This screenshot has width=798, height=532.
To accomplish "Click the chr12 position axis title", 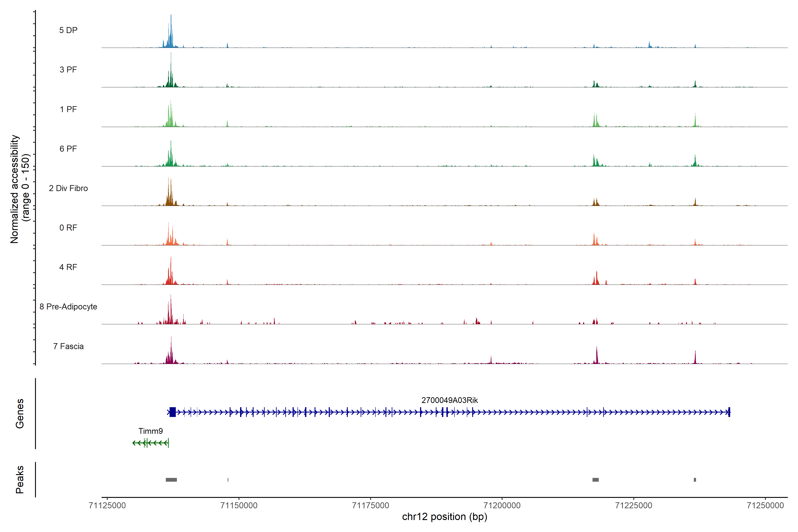I will pyautogui.click(x=444, y=517).
